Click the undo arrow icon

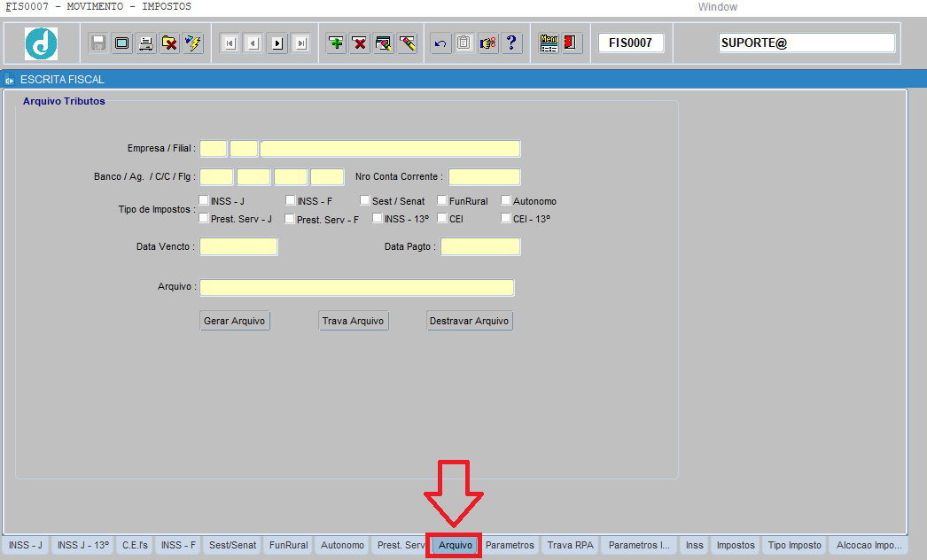[x=440, y=43]
